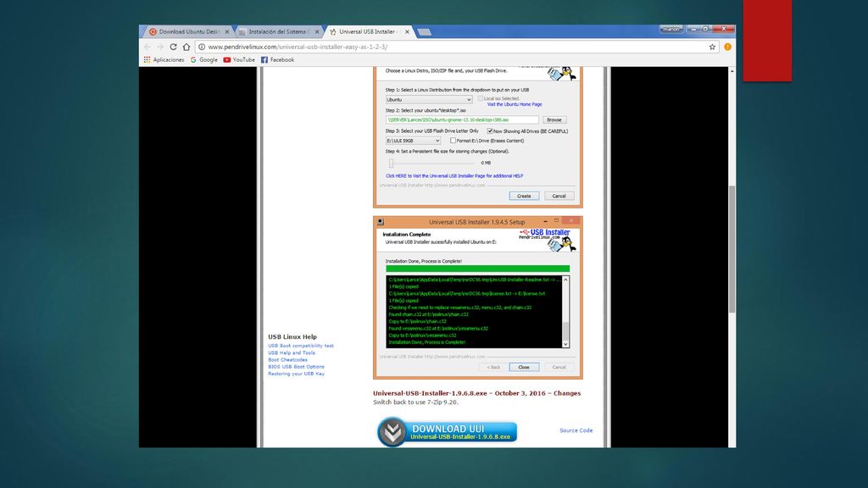Viewport: 868px width, 488px height.
Task: Click log line Found vesamenu.c32
Action: 438,328
